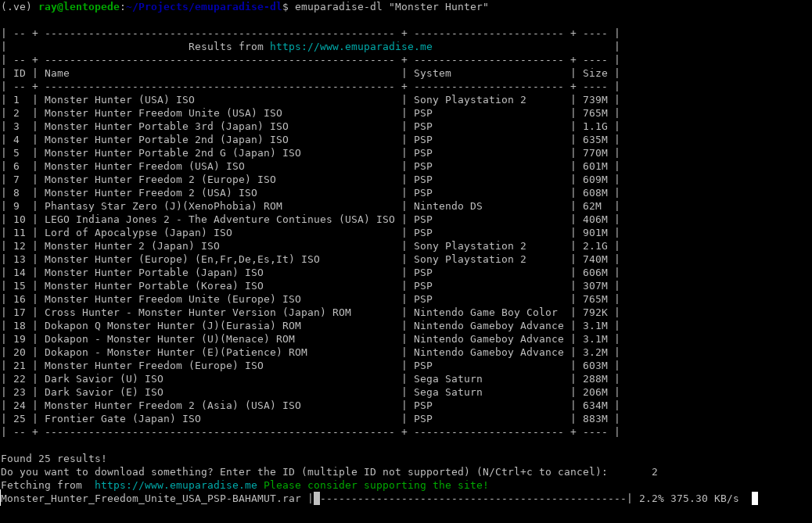
Task: Select 'Frontier Gate (Japan) ISO'
Action: pos(123,419)
